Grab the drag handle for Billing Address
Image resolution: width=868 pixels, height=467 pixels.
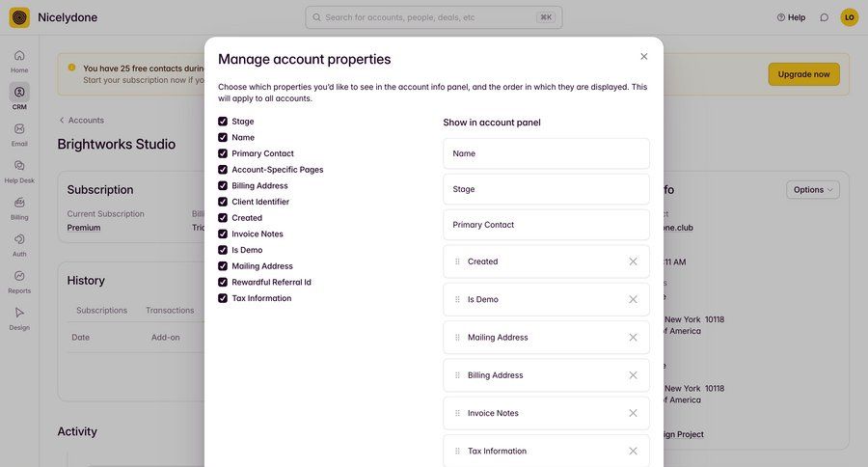pyautogui.click(x=457, y=375)
